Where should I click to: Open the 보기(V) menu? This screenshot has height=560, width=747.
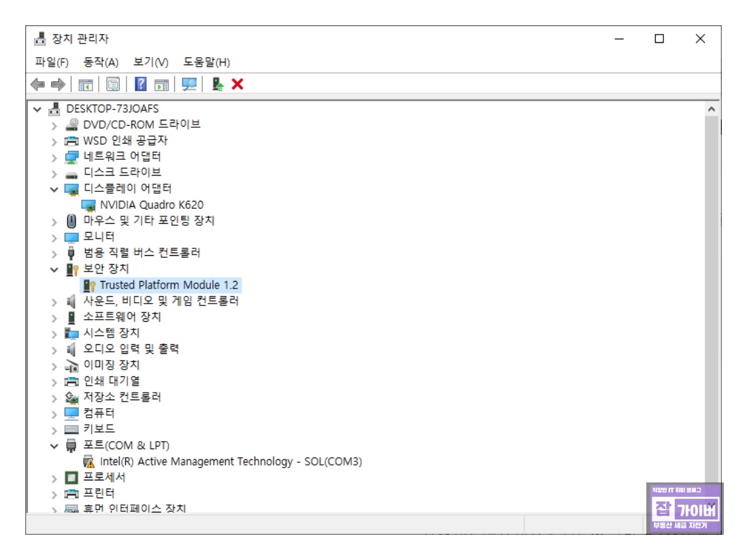click(x=150, y=63)
